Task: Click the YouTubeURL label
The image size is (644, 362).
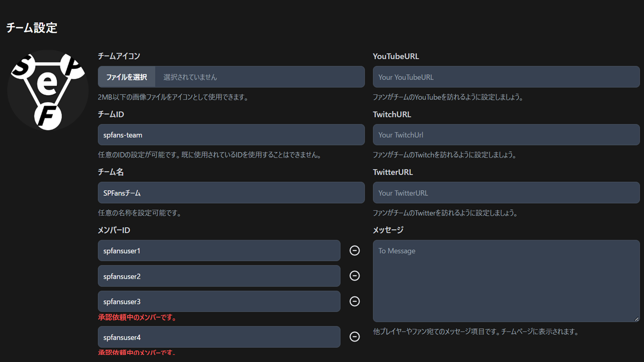Action: coord(396,56)
